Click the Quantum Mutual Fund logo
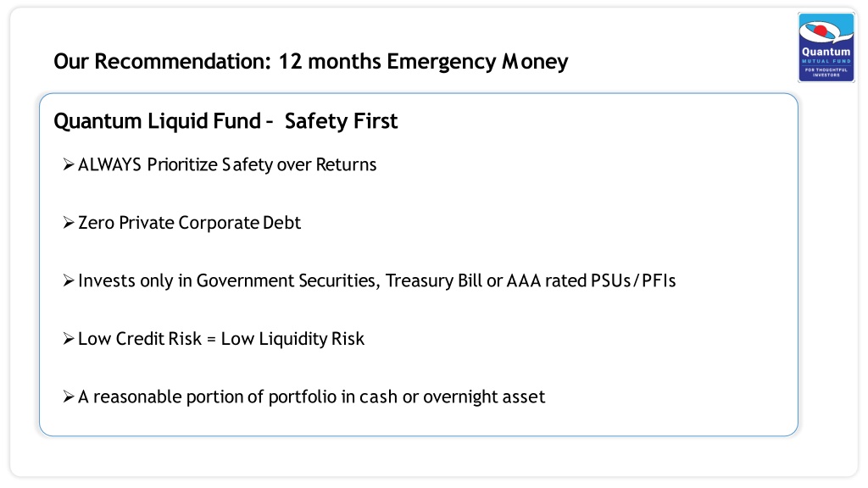 [x=826, y=47]
